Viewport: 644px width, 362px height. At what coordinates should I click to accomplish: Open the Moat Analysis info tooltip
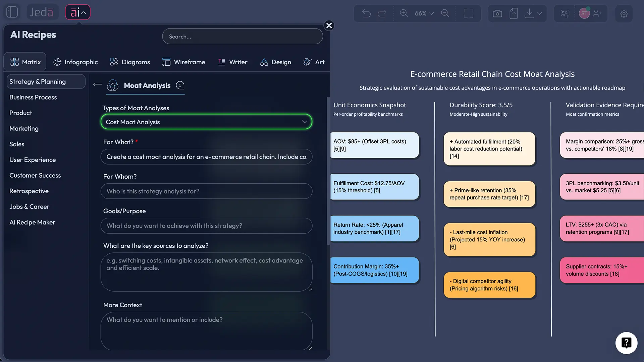tap(180, 85)
